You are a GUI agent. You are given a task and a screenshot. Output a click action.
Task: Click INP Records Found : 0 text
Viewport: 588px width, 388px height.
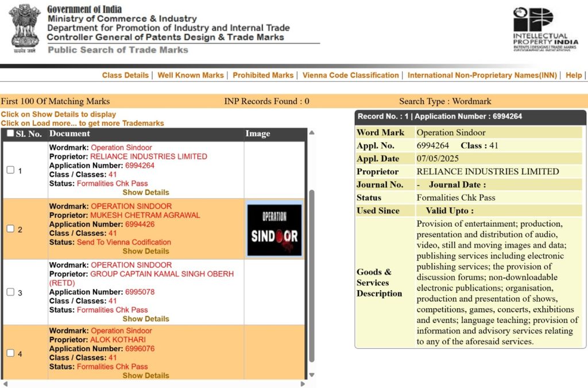pos(266,101)
